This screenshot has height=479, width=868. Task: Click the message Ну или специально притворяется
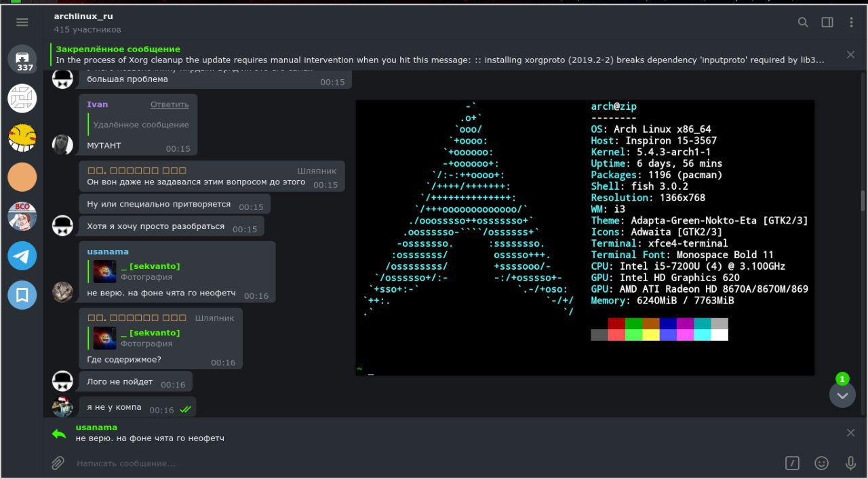point(175,204)
